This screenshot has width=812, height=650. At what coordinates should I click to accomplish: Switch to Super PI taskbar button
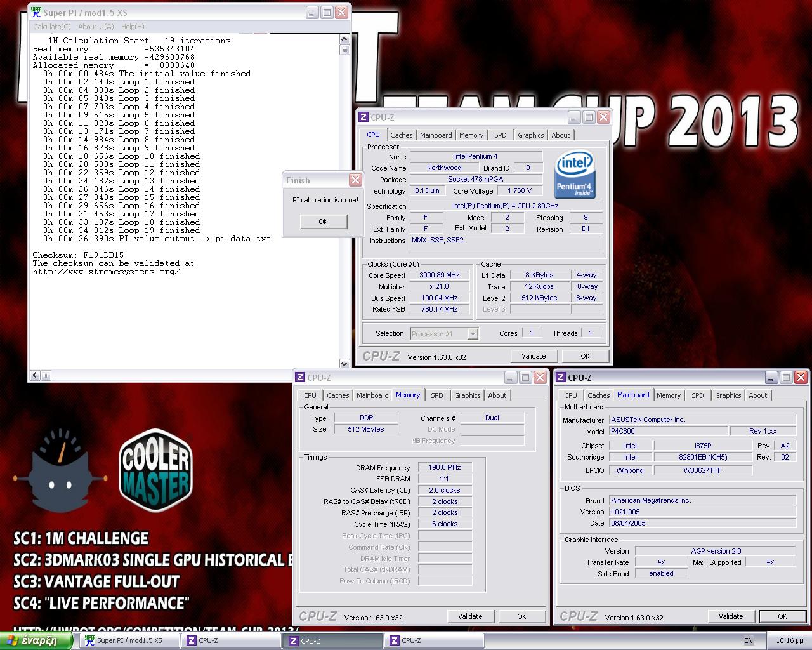pos(129,640)
